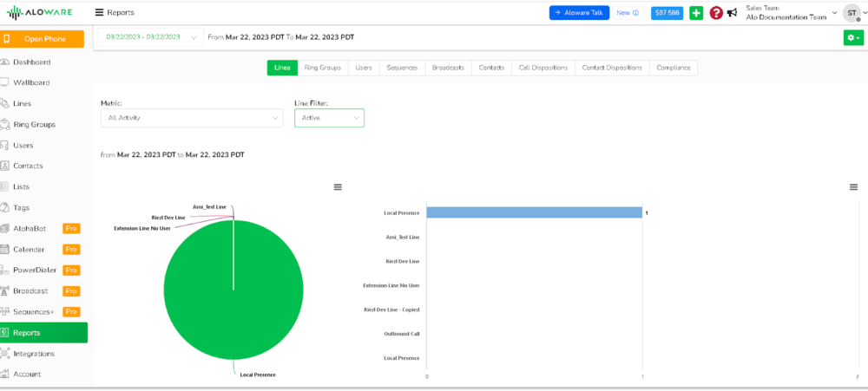The height and width of the screenshot is (391, 868).
Task: Switch to the Sequences tab
Action: click(x=402, y=68)
